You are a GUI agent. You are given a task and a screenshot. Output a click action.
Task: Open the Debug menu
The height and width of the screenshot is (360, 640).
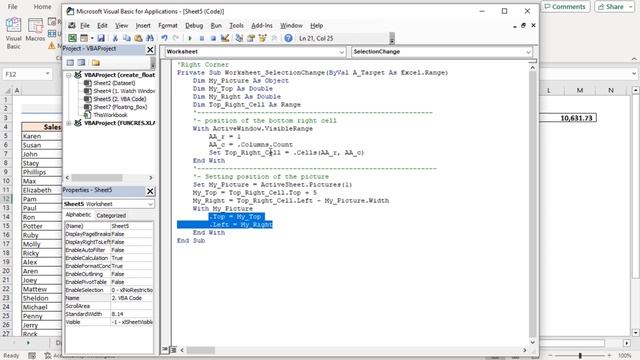(194, 25)
